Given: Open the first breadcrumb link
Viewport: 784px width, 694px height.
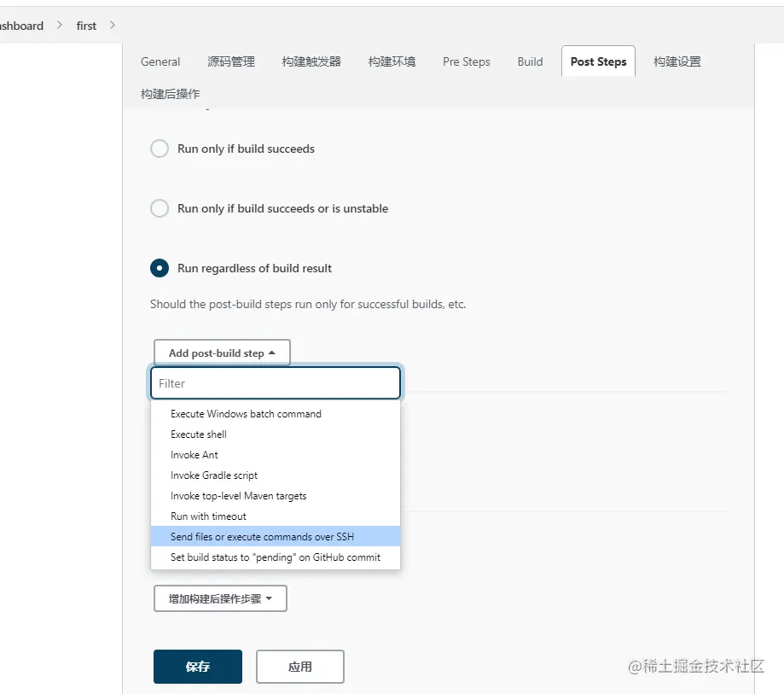Looking at the screenshot, I should (86, 26).
